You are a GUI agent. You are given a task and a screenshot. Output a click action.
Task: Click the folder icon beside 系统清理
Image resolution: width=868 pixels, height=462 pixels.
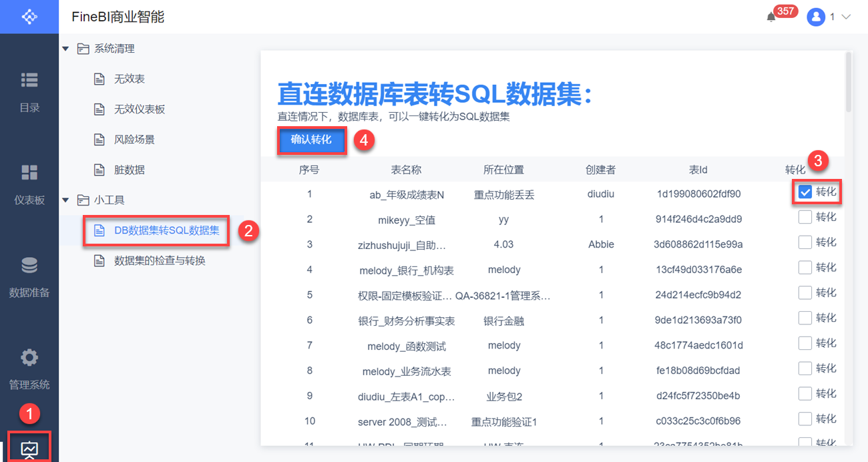[x=83, y=49]
